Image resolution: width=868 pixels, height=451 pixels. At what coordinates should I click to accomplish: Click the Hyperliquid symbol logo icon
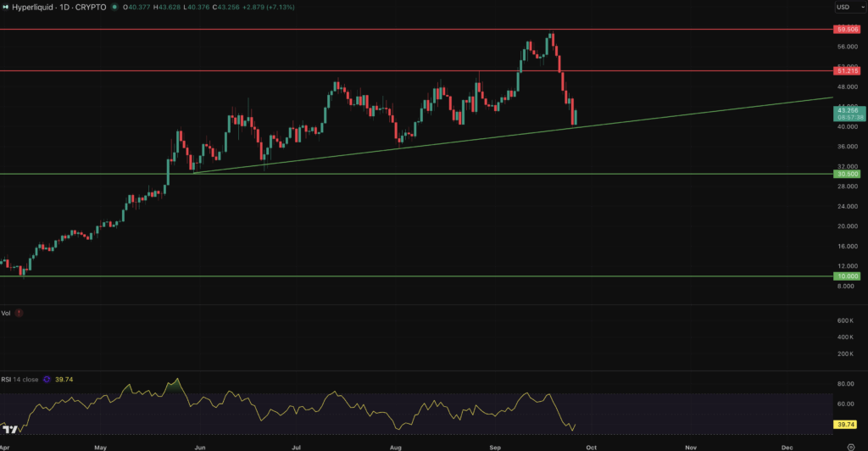pyautogui.click(x=6, y=7)
